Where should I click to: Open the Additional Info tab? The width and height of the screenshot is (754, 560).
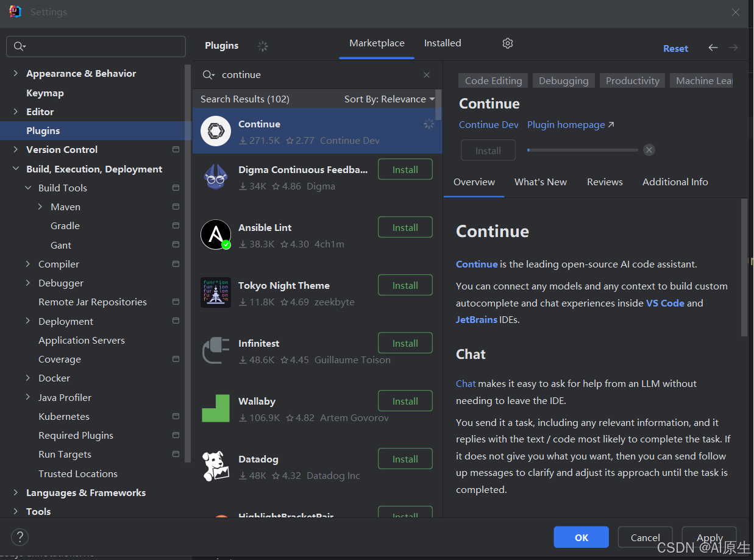coord(675,182)
